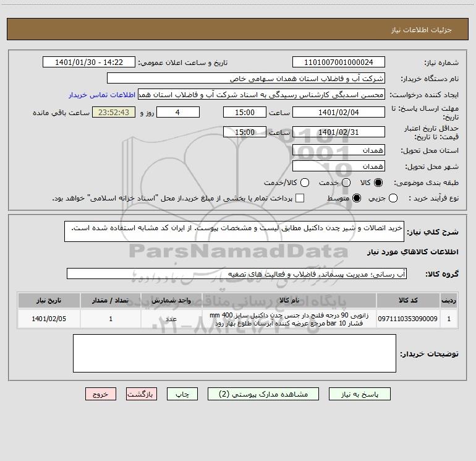This screenshot has height=461, width=476.
Task: Choose the جزیی purchase type
Action: click(393, 198)
